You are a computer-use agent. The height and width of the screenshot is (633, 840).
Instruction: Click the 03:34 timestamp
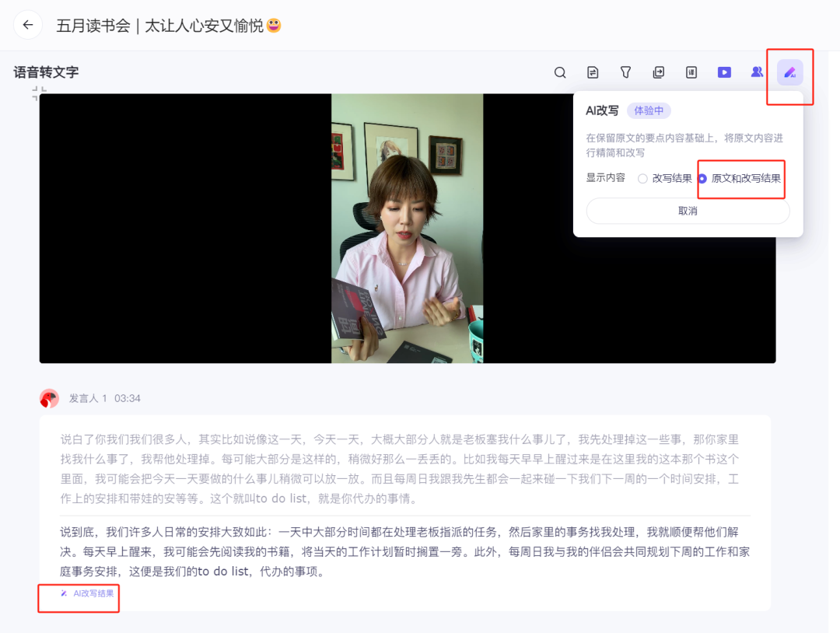pos(128,398)
